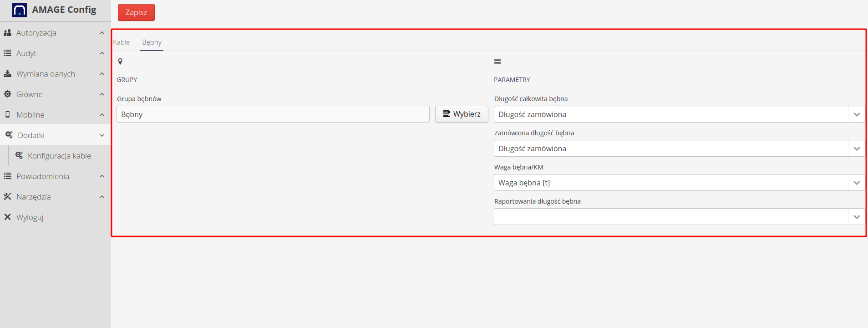Click the Wymiana danych download icon

click(x=7, y=74)
